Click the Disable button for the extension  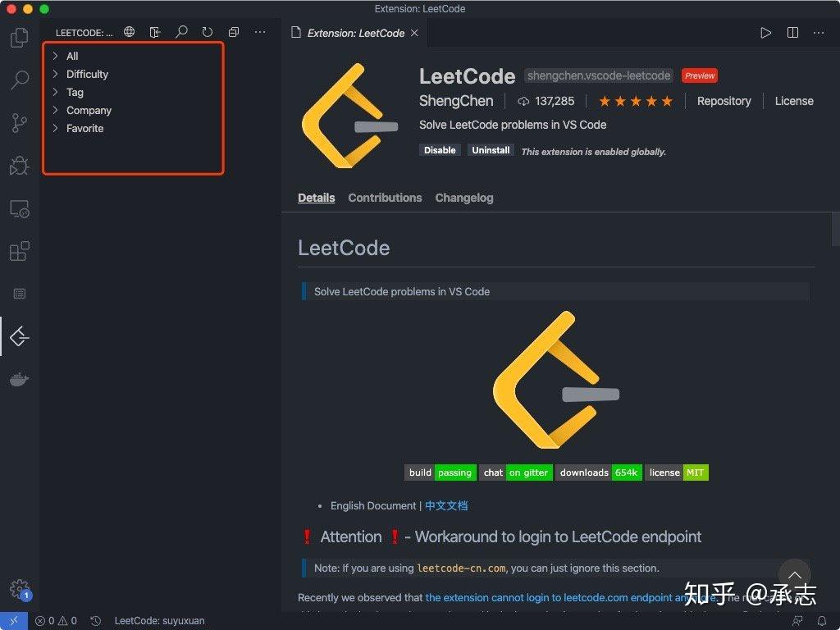click(x=440, y=150)
